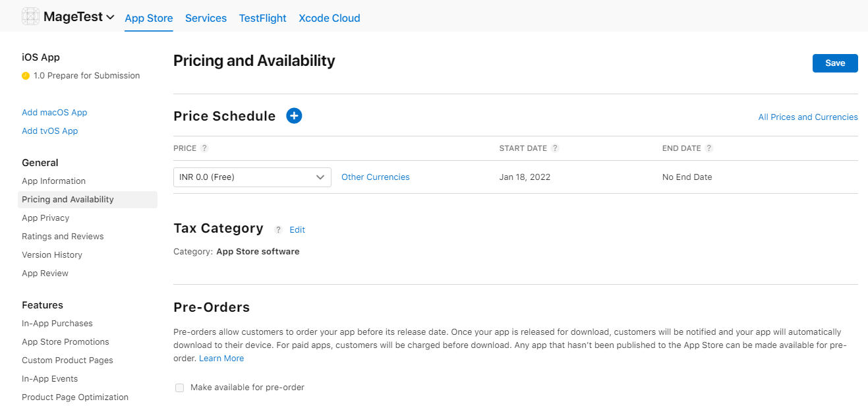Select the Services tab

coord(206,18)
